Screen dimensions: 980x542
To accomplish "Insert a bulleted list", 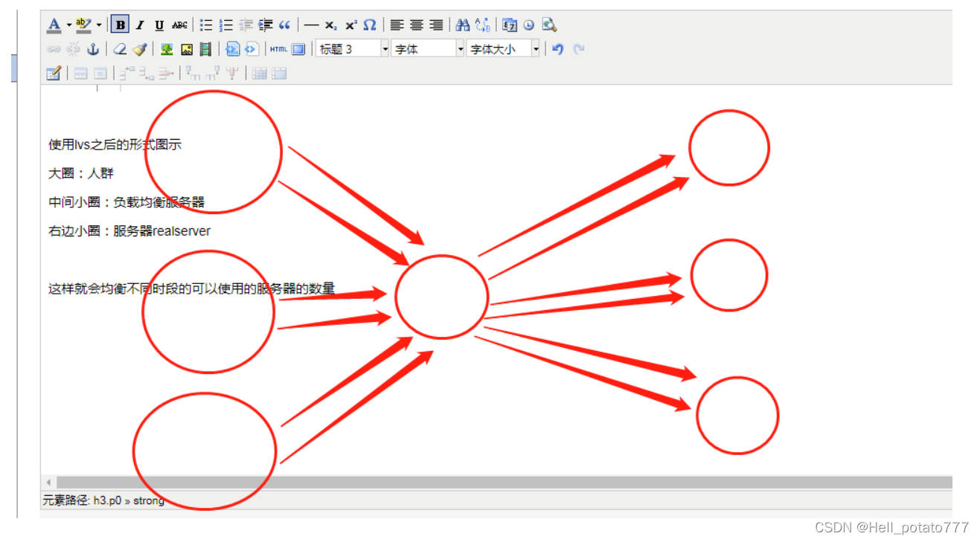I will [x=206, y=25].
